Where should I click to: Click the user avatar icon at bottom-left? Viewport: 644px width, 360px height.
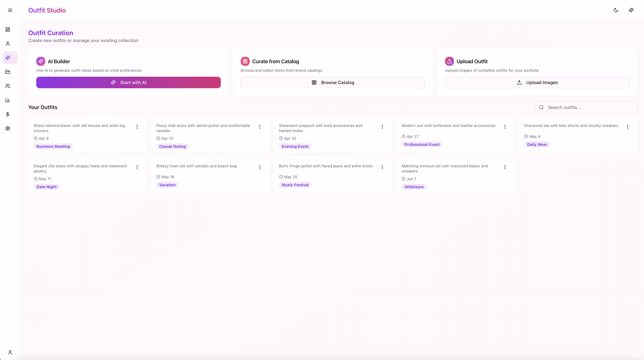[x=10, y=352]
